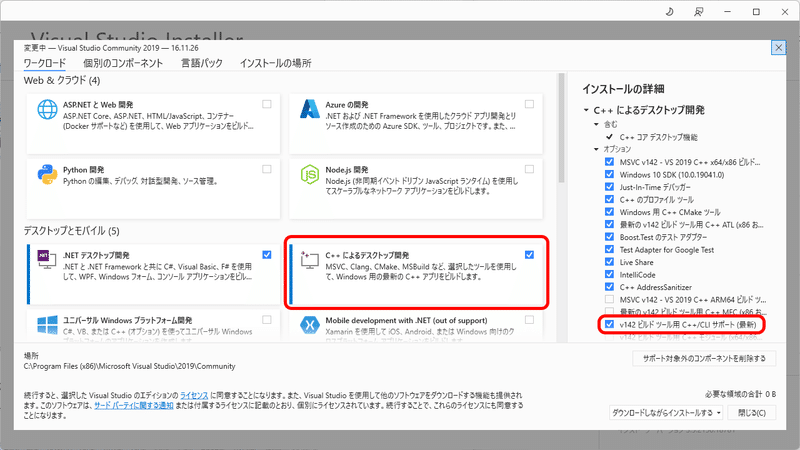Select the Web & クラウド (4) heading

click(62, 81)
